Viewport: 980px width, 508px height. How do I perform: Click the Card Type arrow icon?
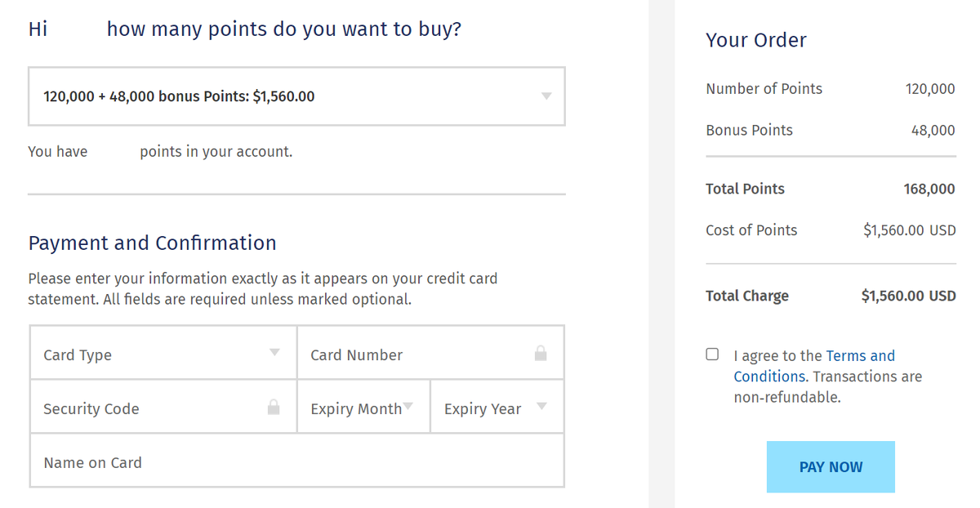(x=274, y=353)
